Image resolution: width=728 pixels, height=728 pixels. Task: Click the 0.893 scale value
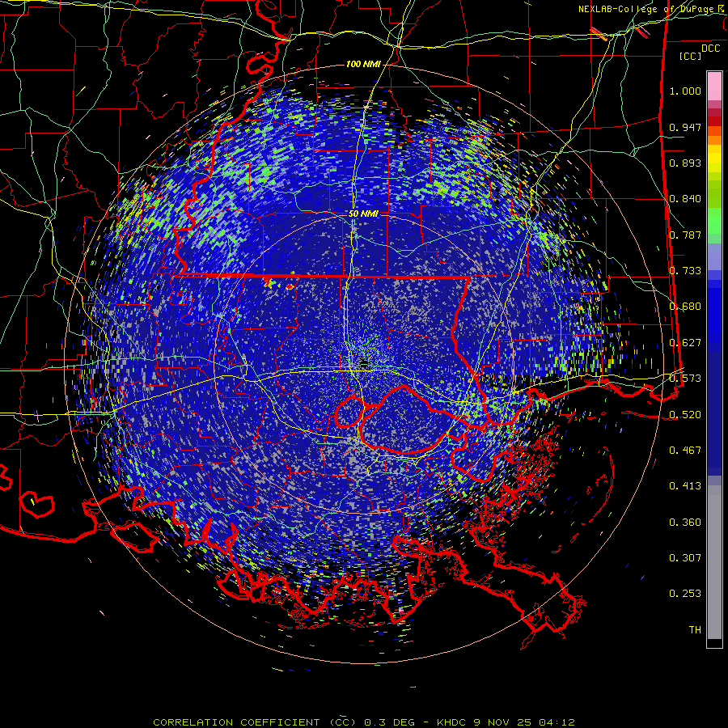[x=685, y=163]
